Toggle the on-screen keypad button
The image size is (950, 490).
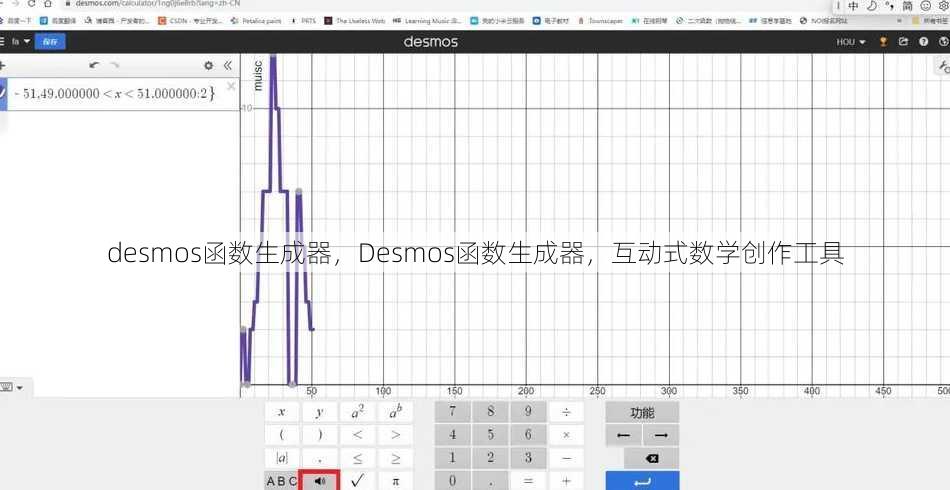tap(12, 387)
